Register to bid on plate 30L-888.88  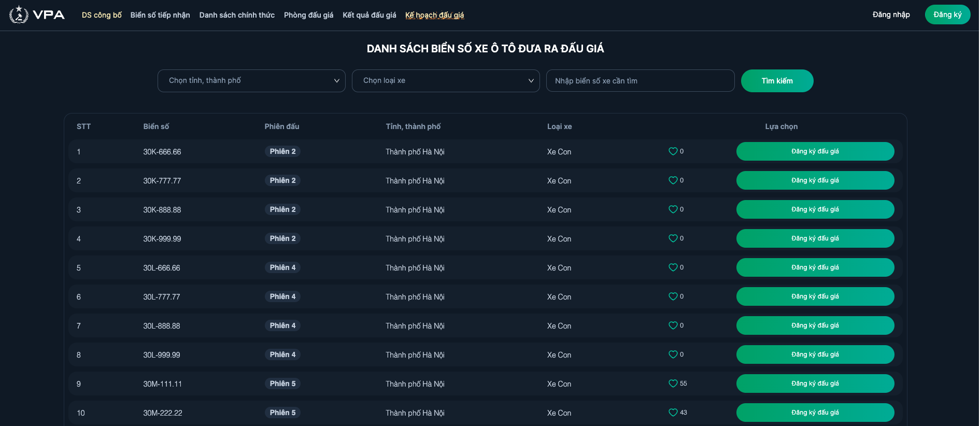click(815, 325)
